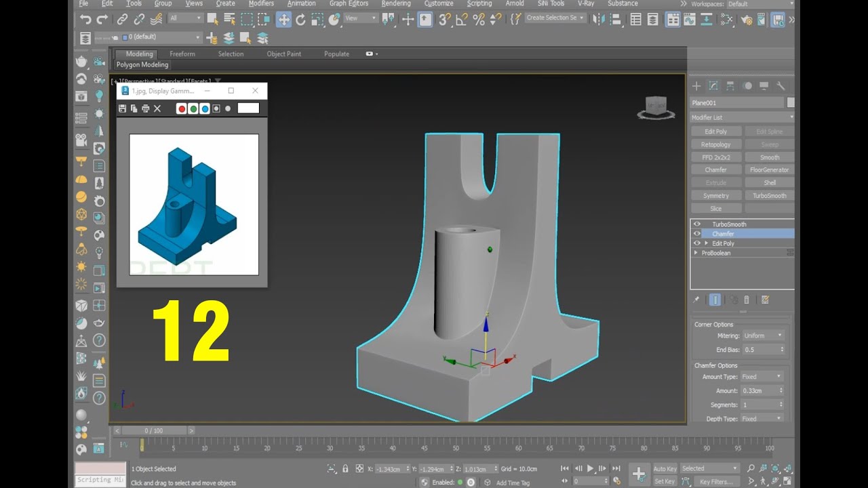868x488 pixels.
Task: Open the Rendering menu
Action: coord(396,3)
